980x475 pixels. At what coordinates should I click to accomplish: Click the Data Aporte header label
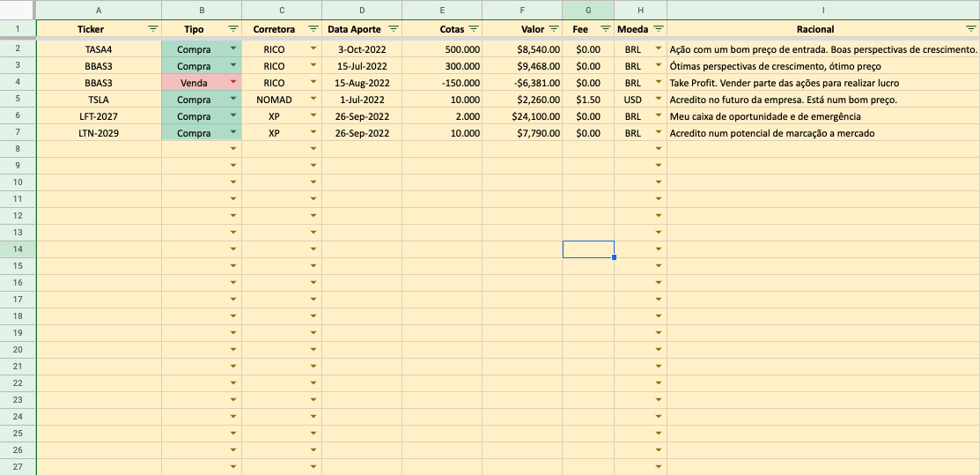click(355, 29)
